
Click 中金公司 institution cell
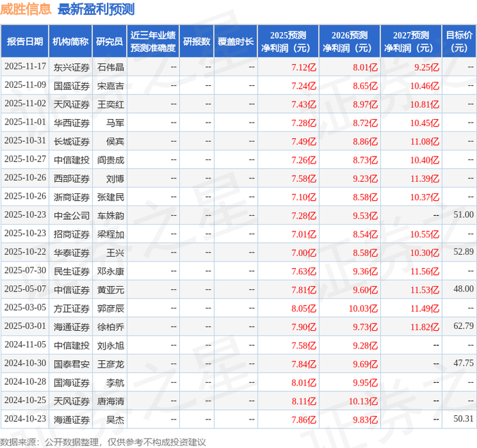coord(72,216)
